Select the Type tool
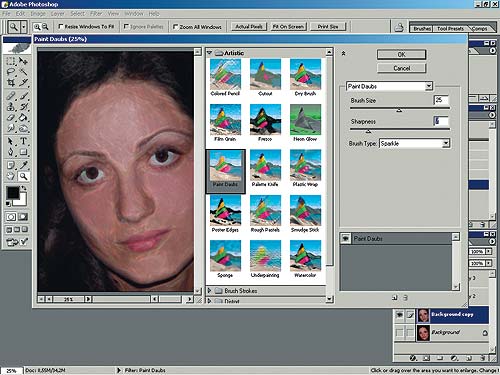This screenshot has height=375, width=500. click(x=23, y=141)
